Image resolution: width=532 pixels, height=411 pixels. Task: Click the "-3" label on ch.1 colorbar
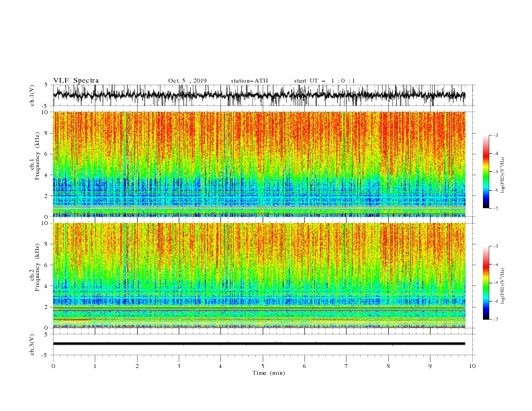click(495, 135)
